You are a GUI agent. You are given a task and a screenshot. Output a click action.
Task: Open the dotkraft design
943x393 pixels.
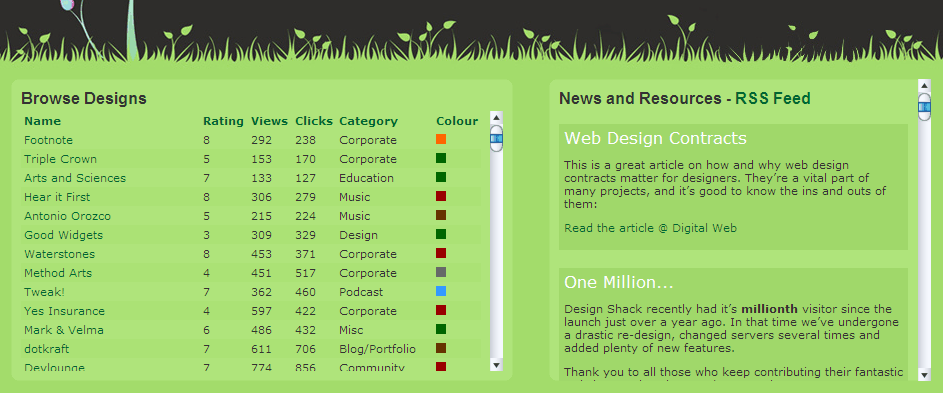click(46, 349)
